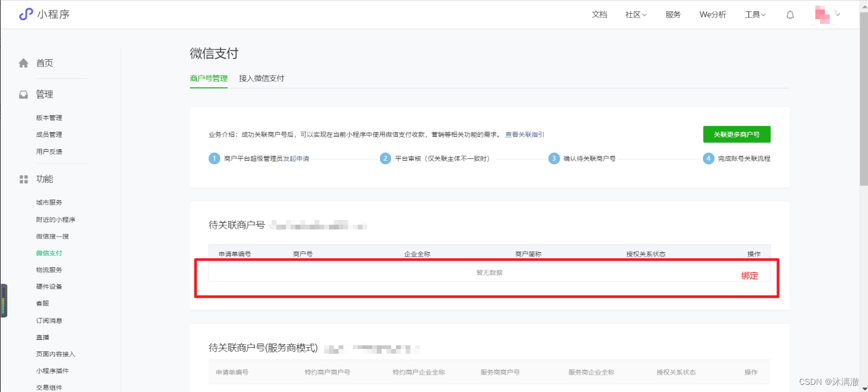Click the user avatar at top right
Screen dimensions: 868x392
coord(824,14)
